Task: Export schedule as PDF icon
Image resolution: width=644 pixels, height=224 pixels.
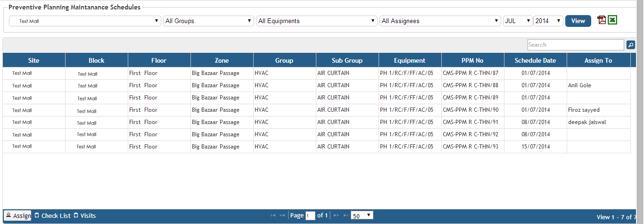Action: 602,20
